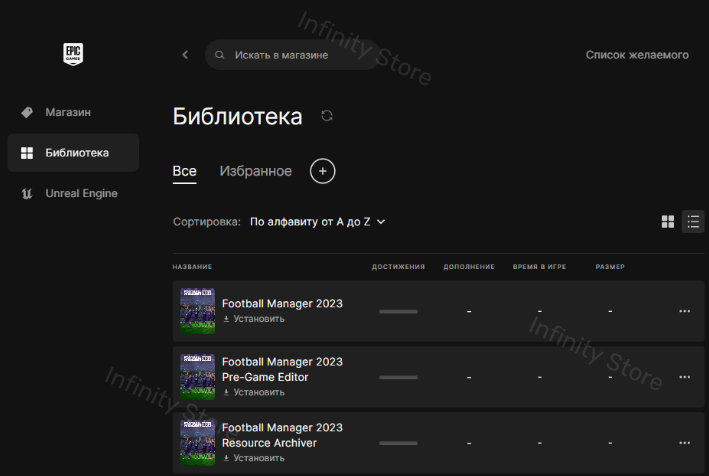Viewport: 709px width, 476px height.
Task: Switch to grid view
Action: pyautogui.click(x=668, y=222)
